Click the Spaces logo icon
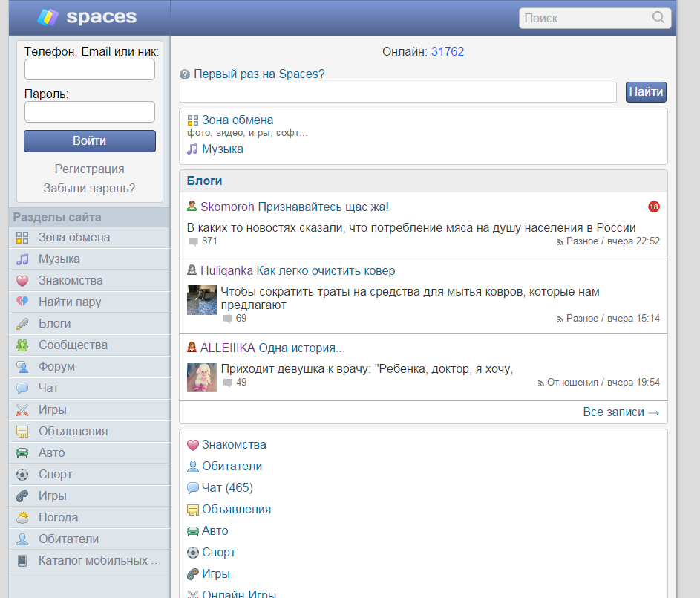 pyautogui.click(x=48, y=17)
